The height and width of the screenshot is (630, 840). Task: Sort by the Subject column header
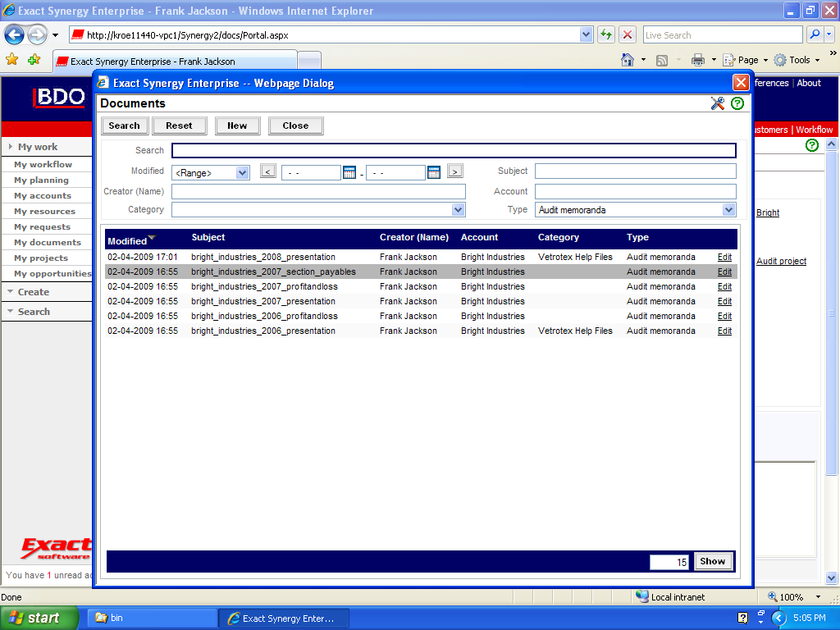(208, 237)
